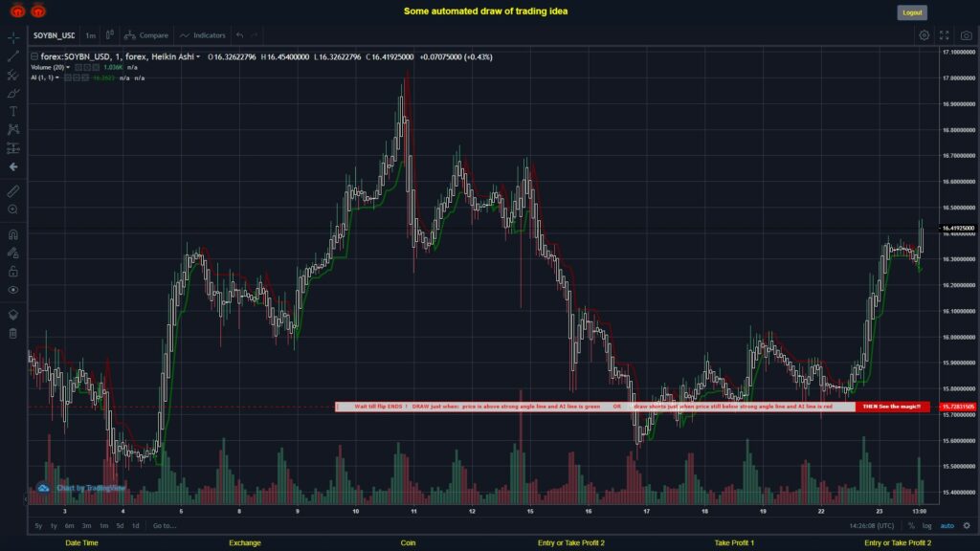980x551 pixels.
Task: Open the prediction and measurement tools
Action: [13, 148]
